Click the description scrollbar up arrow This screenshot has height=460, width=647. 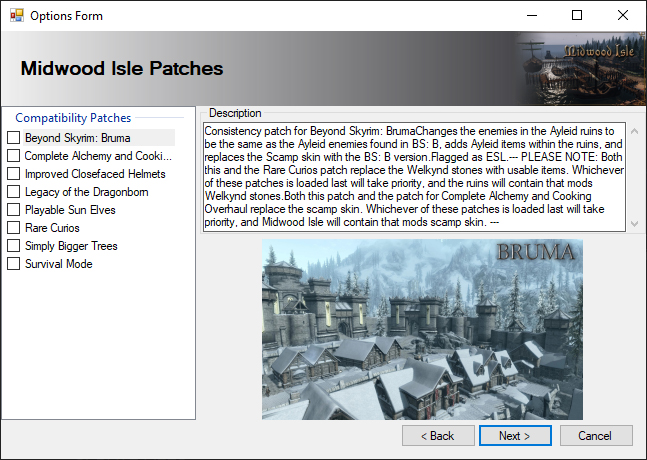635,131
